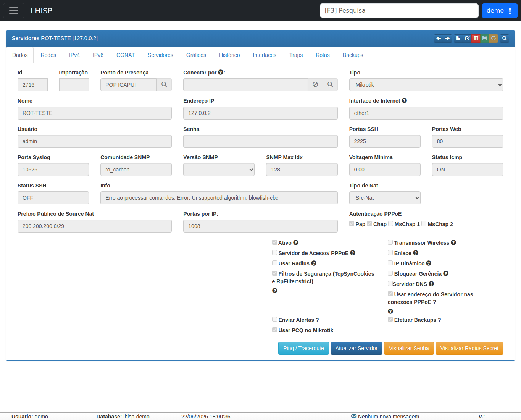Open the Versão SNMP dropdown

coord(219,170)
